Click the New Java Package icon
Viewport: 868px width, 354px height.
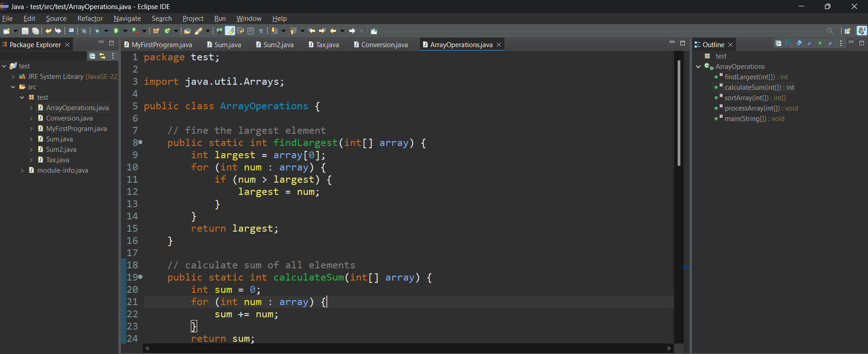point(156,31)
